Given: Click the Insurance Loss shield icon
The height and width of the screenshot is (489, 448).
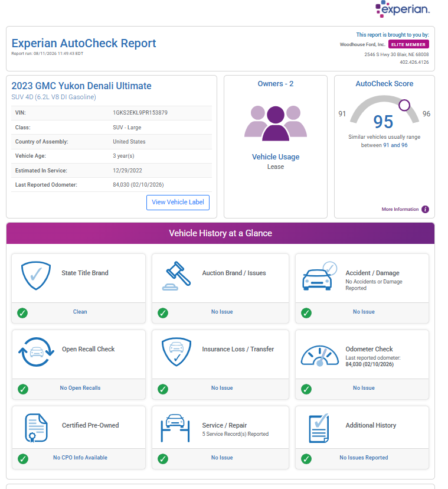Looking at the screenshot, I should [x=176, y=352].
